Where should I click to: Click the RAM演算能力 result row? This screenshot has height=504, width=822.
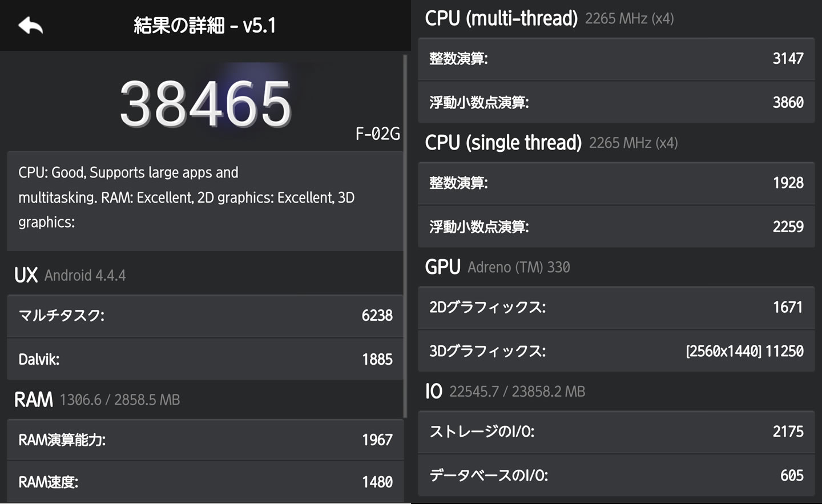pos(205,440)
